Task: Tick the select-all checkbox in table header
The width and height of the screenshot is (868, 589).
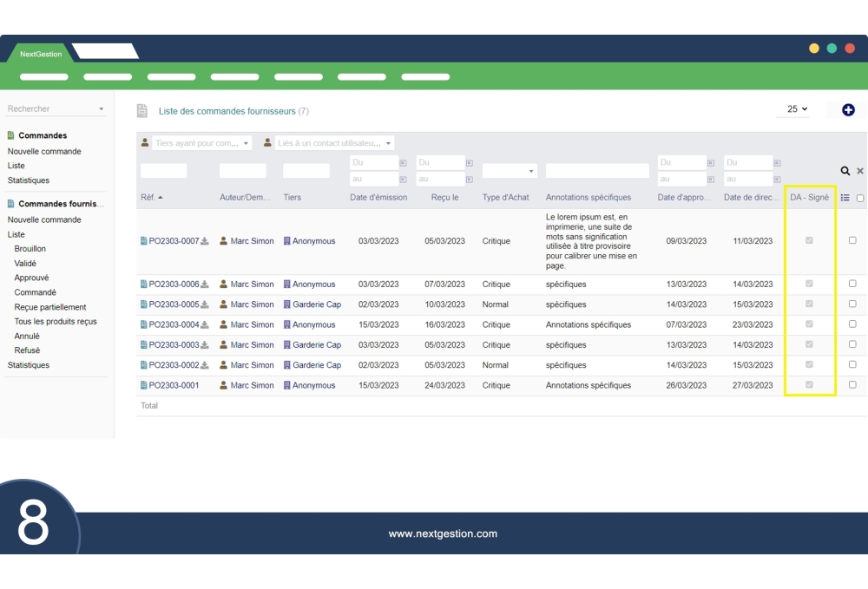Action: point(860,199)
